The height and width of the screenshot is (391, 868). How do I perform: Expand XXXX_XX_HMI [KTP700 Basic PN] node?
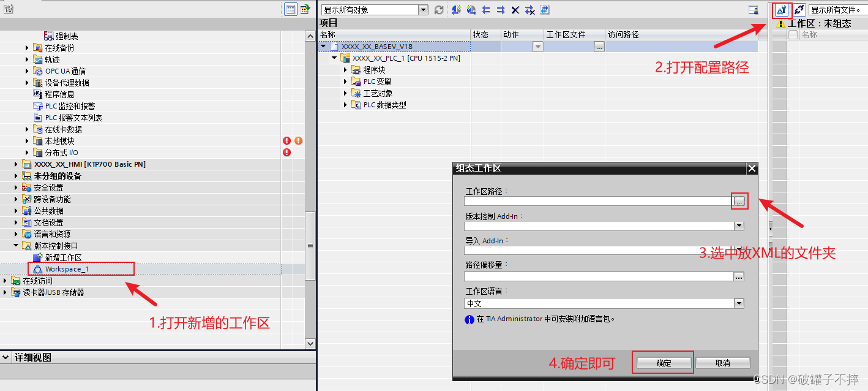[16, 164]
